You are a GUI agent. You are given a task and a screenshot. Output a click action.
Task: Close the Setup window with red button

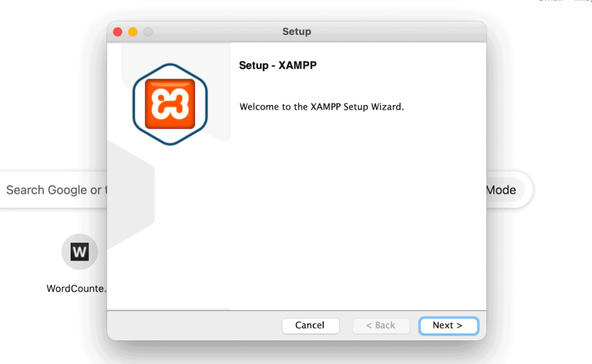tap(118, 32)
